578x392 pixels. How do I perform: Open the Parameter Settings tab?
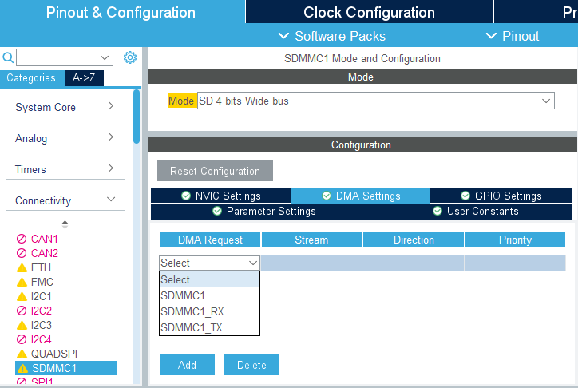264,212
